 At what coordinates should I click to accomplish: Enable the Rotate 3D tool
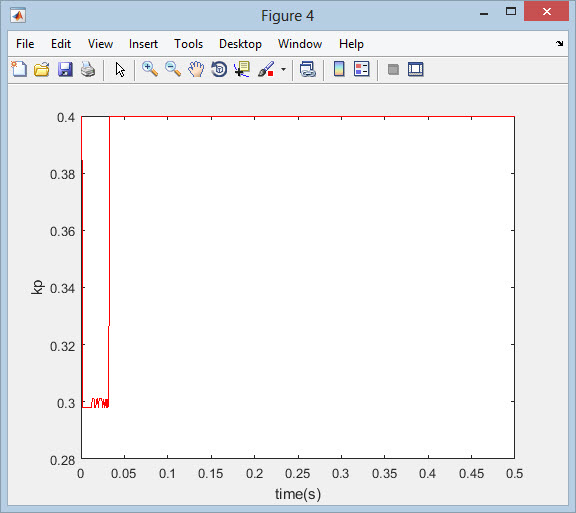219,69
